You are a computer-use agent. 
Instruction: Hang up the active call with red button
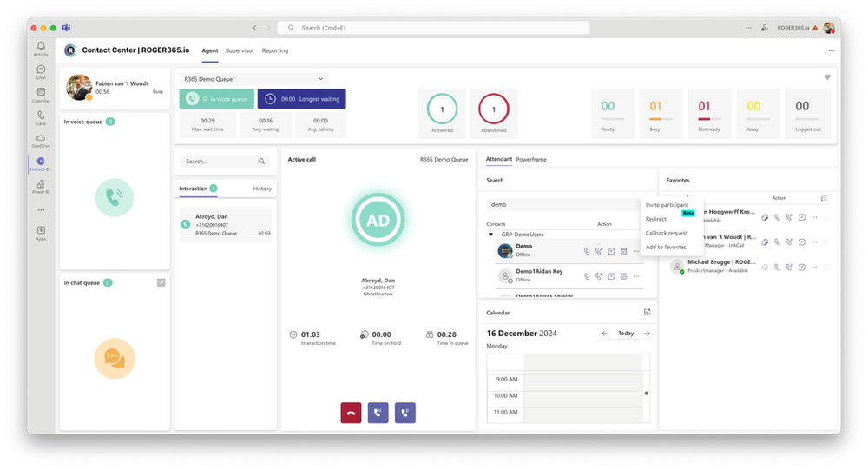click(x=351, y=413)
